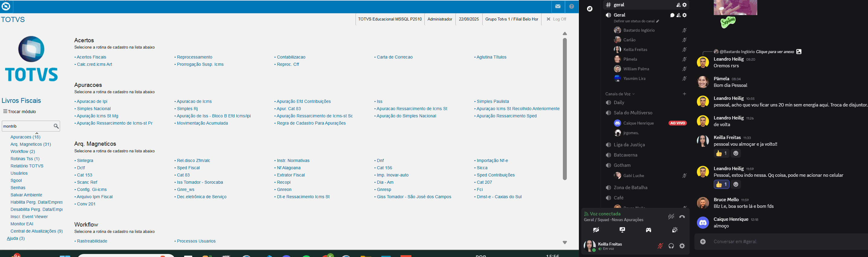Screen dimensions: 868x257
Task: Focus the TOTVS routine search field
Action: (x=28, y=126)
